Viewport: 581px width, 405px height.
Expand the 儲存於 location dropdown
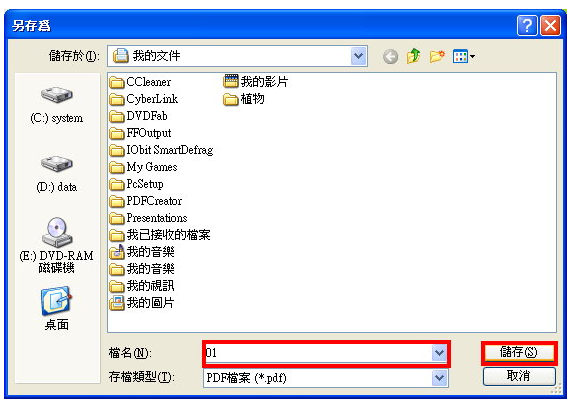coord(358,56)
